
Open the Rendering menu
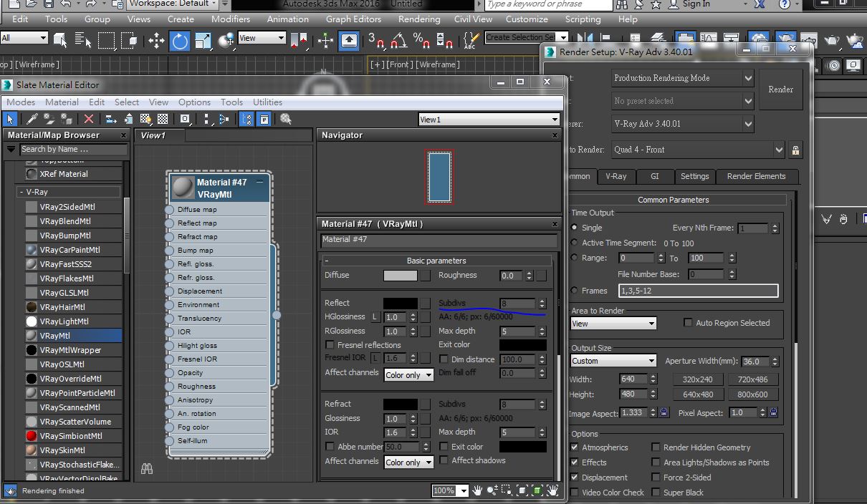419,19
